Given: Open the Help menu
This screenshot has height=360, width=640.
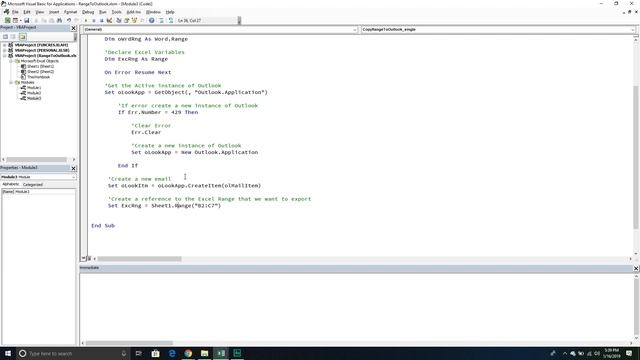Looking at the screenshot, I should pos(170,12).
